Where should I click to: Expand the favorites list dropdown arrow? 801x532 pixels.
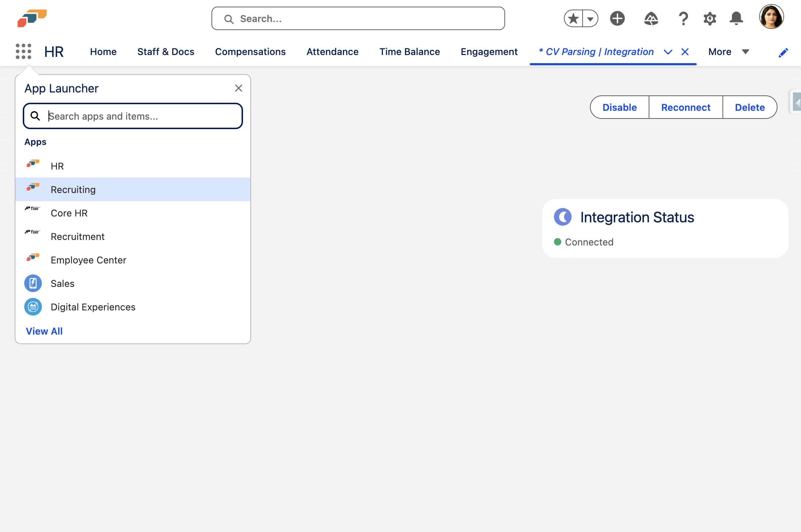590,19
